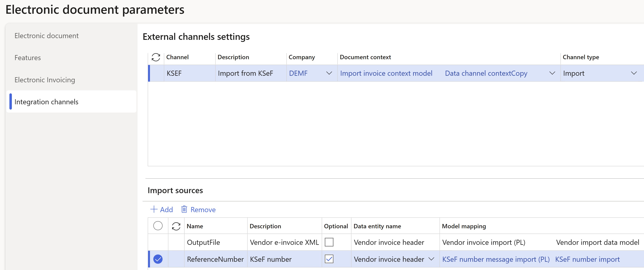644x270 pixels.
Task: Click the ReferenceNumber name cell
Action: 216,259
